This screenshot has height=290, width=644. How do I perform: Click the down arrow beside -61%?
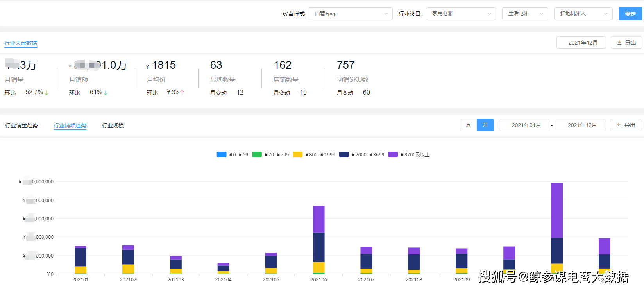(106, 93)
